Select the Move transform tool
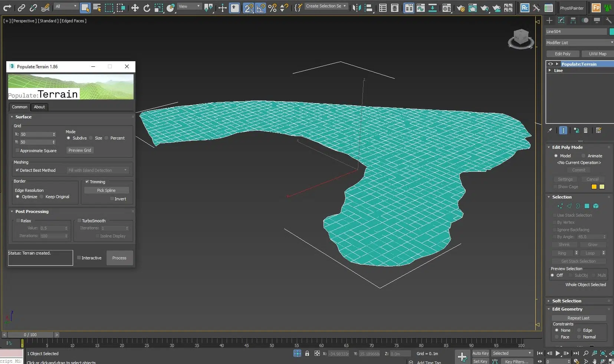This screenshot has width=614, height=364. 135,8
